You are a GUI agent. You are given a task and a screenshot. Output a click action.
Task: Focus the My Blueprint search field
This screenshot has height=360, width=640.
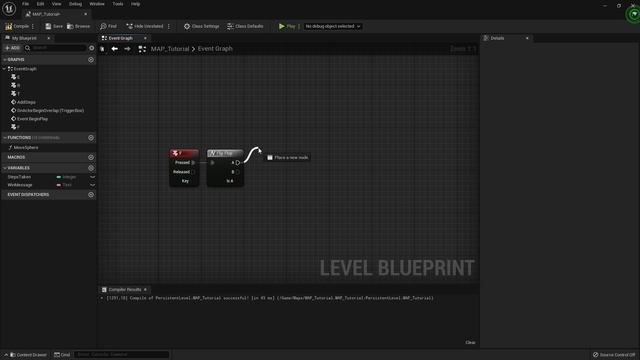point(56,48)
